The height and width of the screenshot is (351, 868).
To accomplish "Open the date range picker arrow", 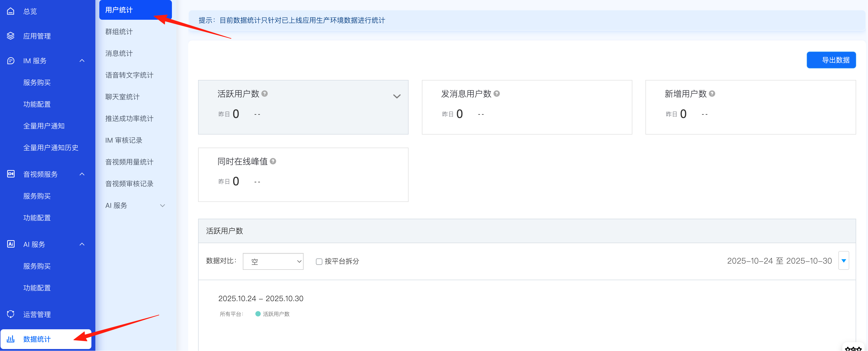I will (x=843, y=260).
